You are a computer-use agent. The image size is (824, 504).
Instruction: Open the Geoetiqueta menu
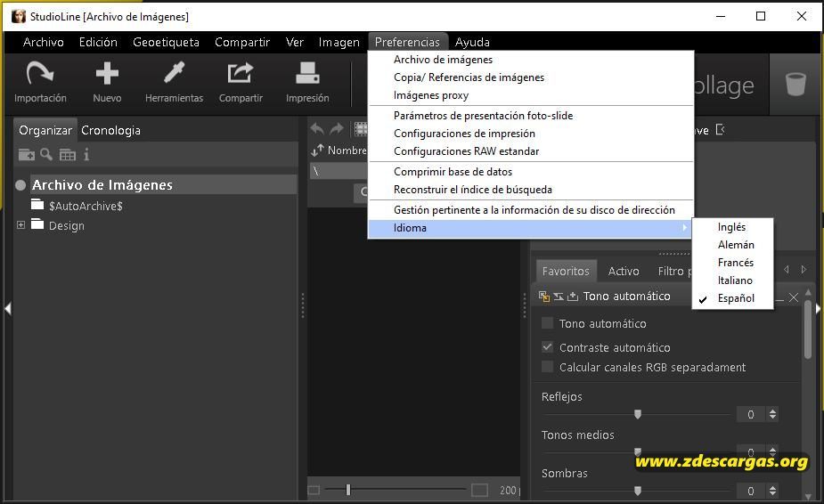[166, 42]
